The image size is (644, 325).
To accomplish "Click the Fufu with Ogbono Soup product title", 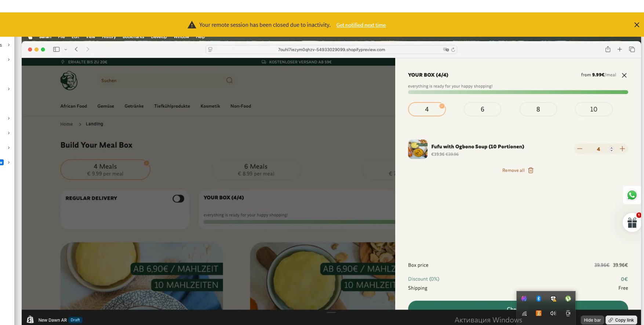I will pyautogui.click(x=477, y=147).
